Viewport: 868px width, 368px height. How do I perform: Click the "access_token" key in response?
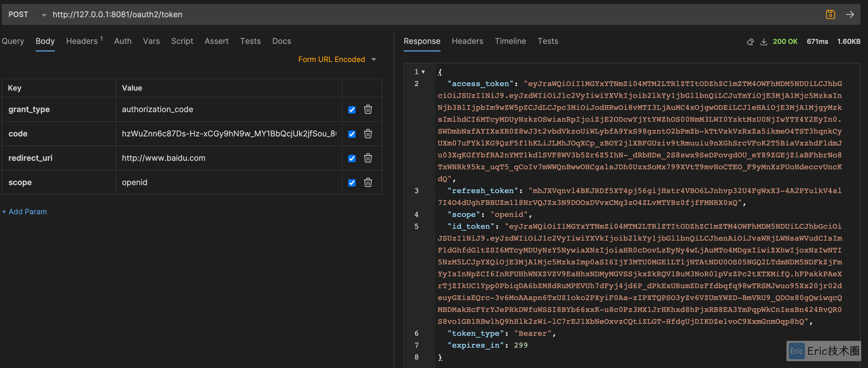coord(480,84)
